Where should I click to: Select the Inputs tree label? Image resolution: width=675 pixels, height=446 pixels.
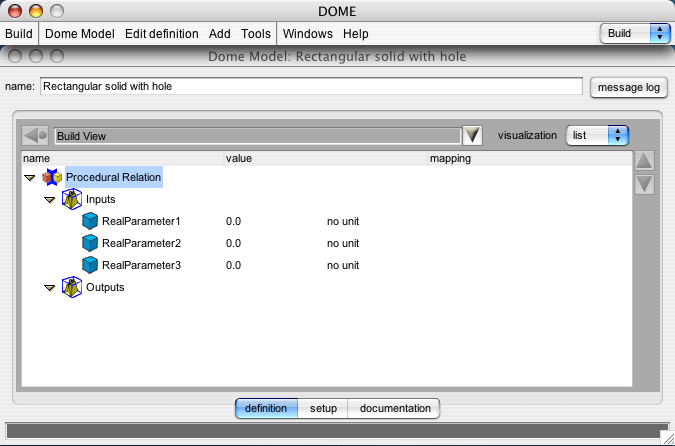101,199
